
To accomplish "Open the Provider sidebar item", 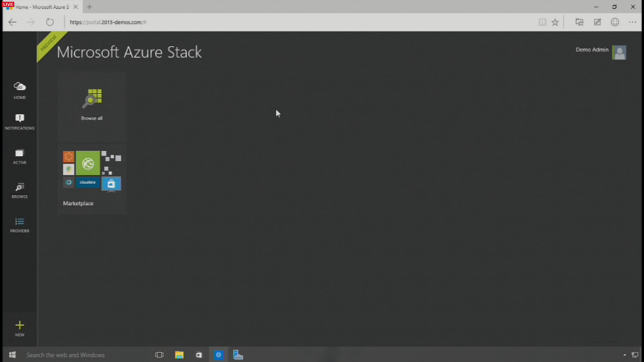I will [x=19, y=225].
